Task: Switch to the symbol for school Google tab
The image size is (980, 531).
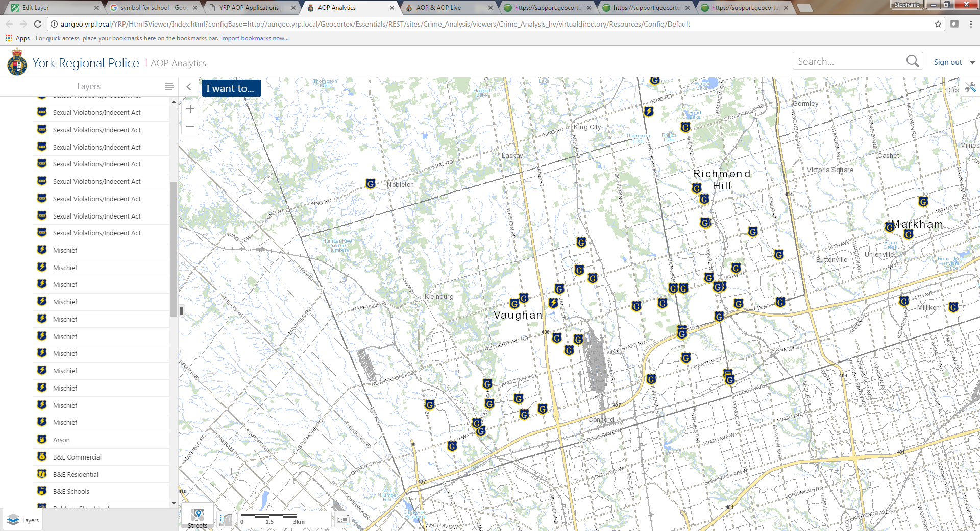Action: pos(154,8)
